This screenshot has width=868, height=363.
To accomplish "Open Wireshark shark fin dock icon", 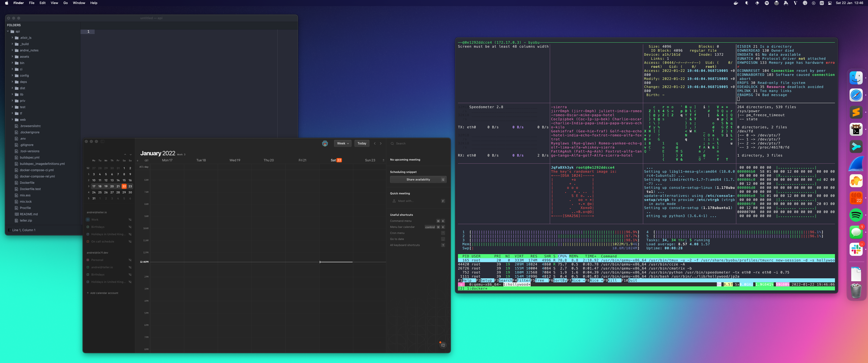I will [856, 164].
